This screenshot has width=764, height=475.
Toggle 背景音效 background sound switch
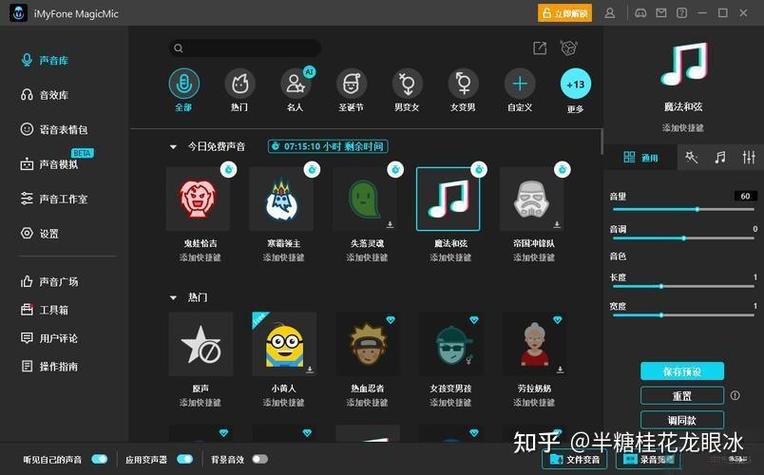260,459
